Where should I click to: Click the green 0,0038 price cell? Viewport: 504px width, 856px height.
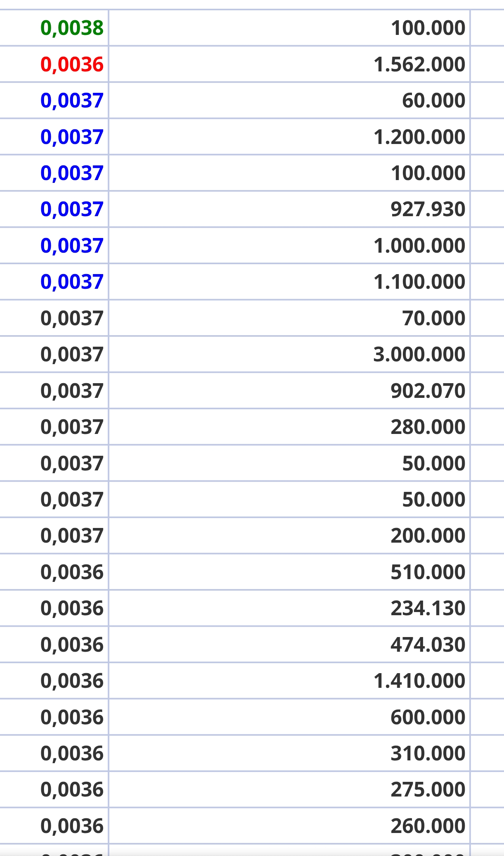54,28
